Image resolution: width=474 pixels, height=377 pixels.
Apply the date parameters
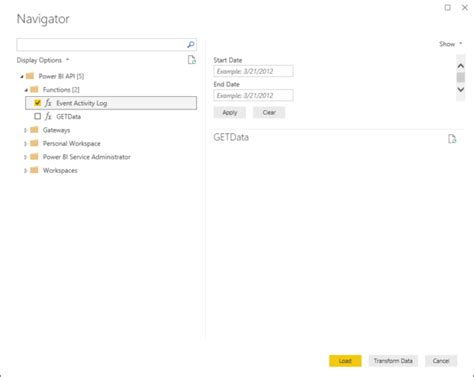click(230, 113)
